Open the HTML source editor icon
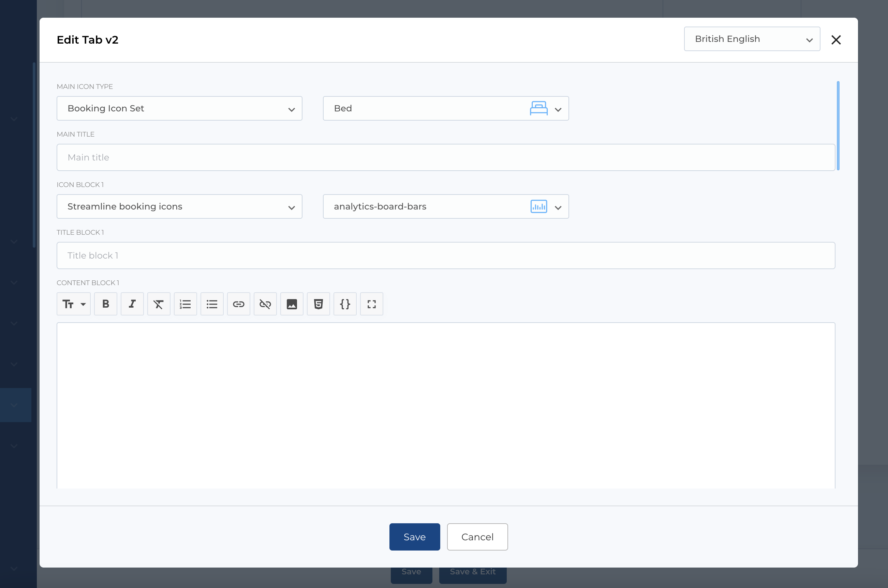 (x=318, y=304)
